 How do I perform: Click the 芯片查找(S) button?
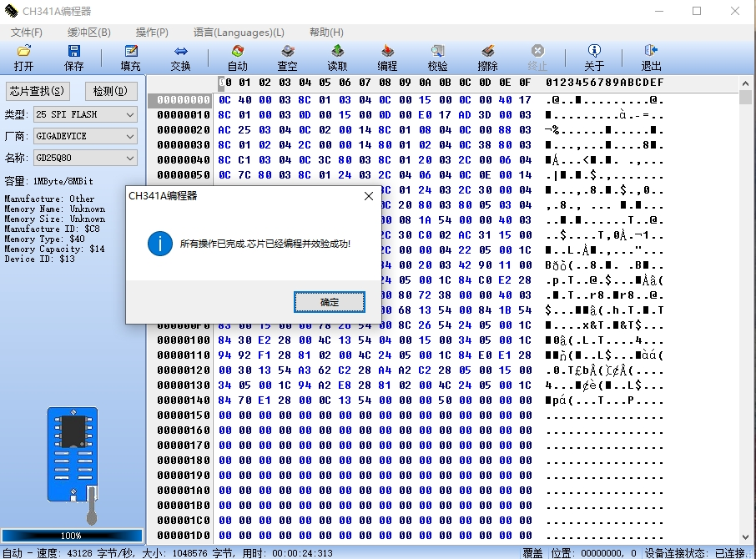point(37,91)
